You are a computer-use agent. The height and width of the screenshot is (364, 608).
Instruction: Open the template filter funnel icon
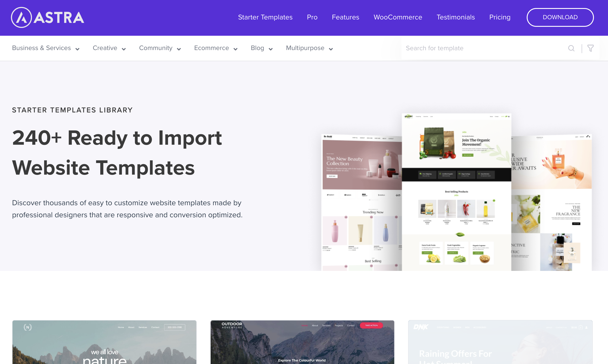pos(590,48)
